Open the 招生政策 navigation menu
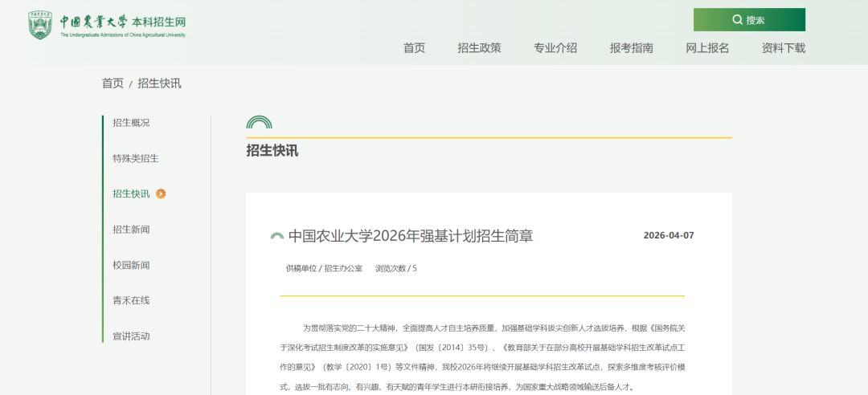This screenshot has height=395, width=868. (479, 48)
